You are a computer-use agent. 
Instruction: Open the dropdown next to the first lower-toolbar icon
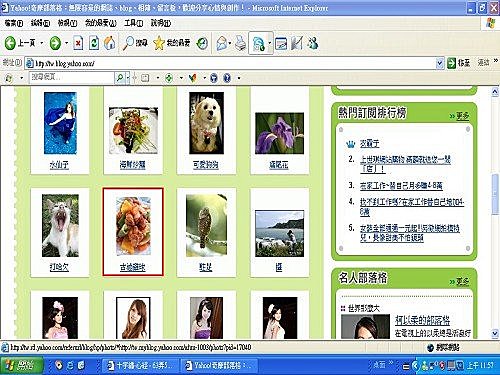pyautogui.click(x=22, y=78)
